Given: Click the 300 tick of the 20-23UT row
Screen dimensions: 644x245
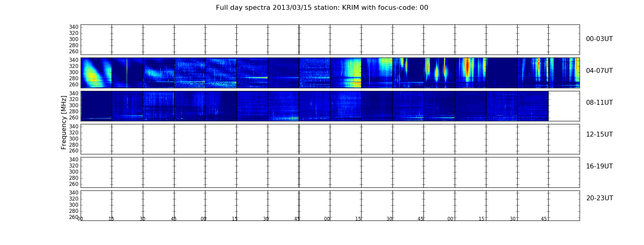Looking at the screenshot, I should click(74, 205).
